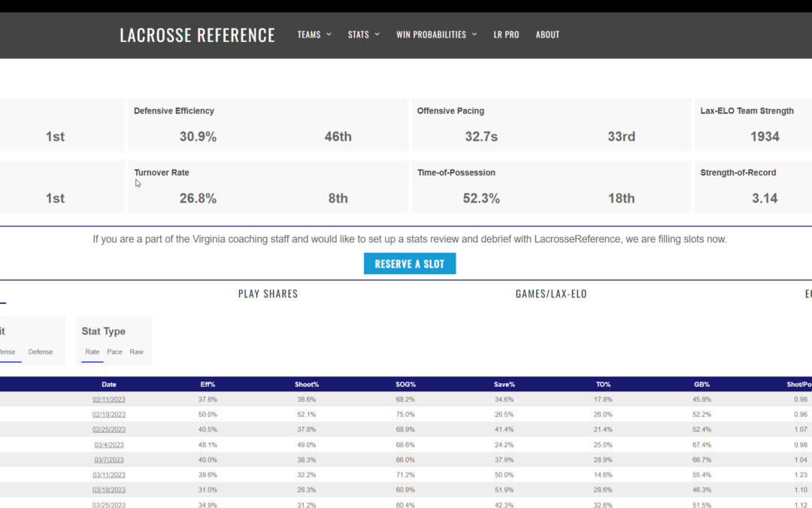Screen dimensions: 812x508
Task: Sort table by Eff% column header
Action: tap(208, 385)
